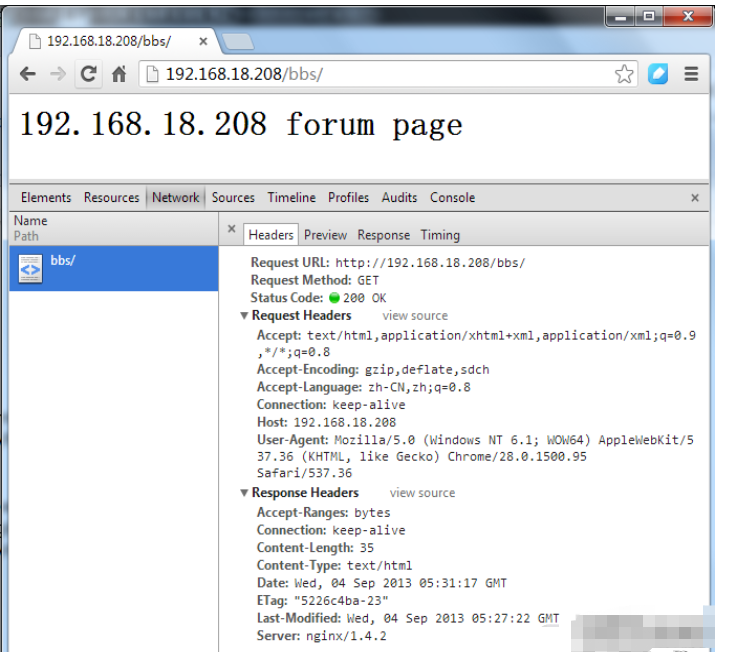Open the Timing sub-tab

(440, 235)
